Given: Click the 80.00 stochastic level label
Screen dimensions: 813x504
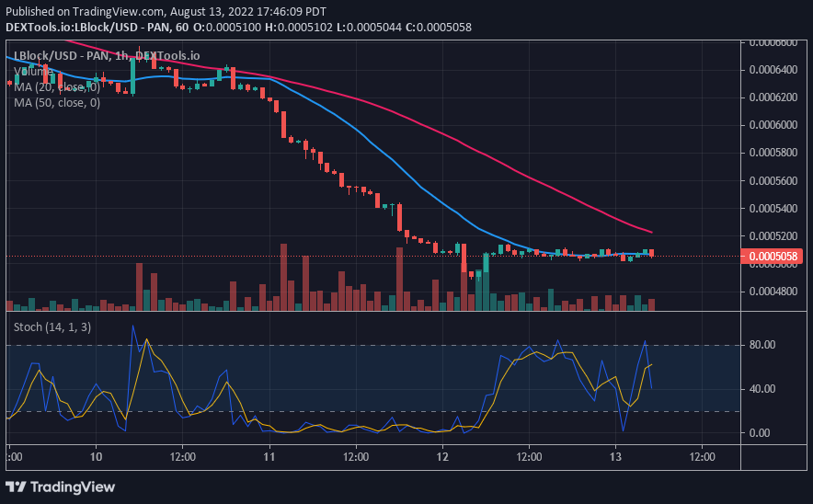Looking at the screenshot, I should tap(762, 345).
